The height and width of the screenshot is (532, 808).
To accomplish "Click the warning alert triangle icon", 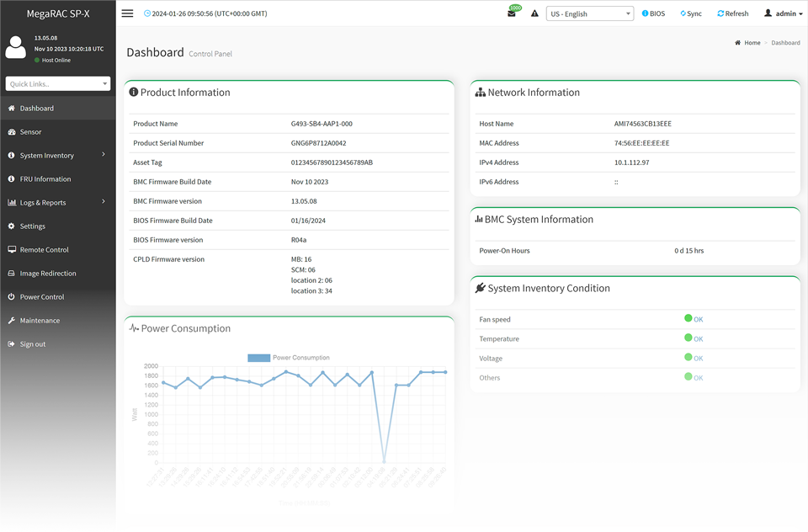I will click(534, 13).
